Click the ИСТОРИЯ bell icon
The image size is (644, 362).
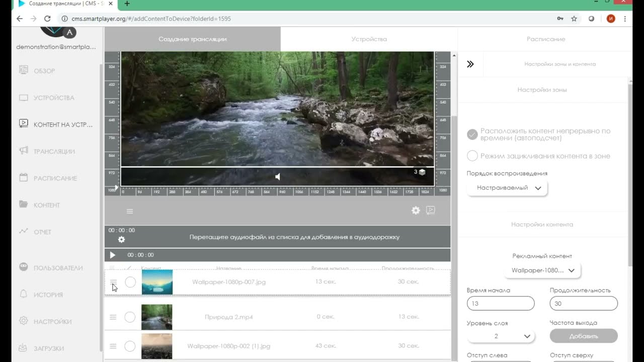click(x=24, y=294)
